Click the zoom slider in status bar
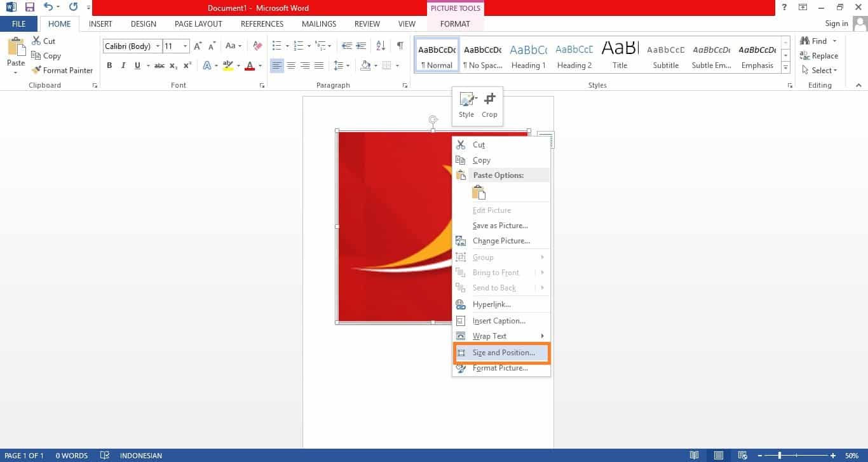868x462 pixels. click(x=780, y=456)
